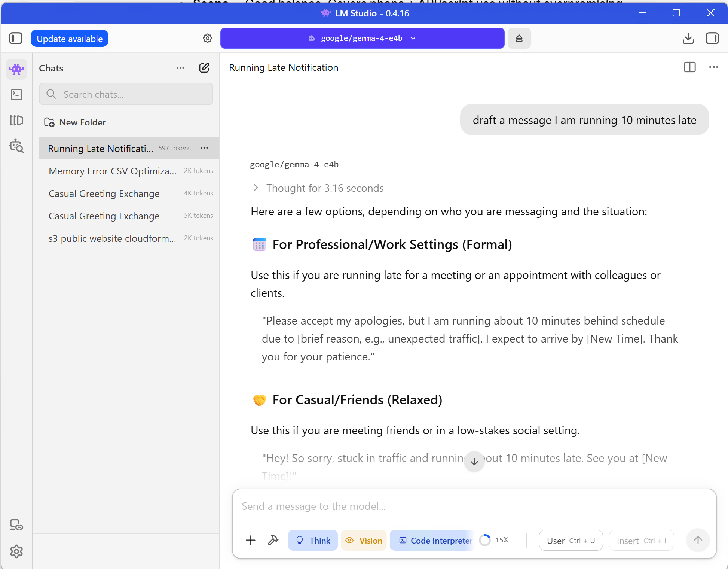Focus the message input box

(474, 506)
